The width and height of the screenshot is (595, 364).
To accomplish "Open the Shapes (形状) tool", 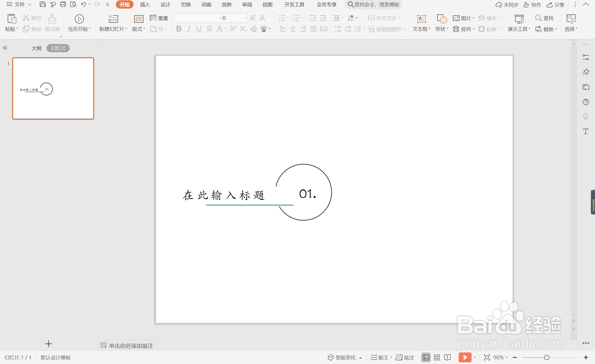I will (442, 19).
